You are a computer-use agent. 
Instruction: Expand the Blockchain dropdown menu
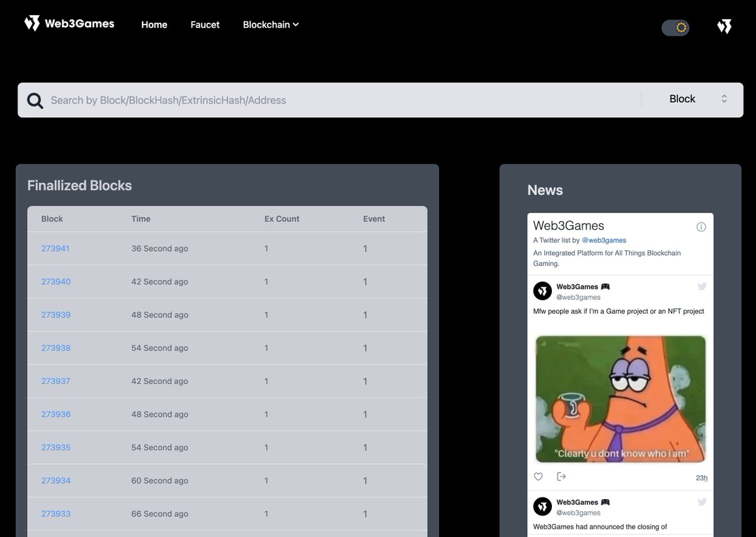point(271,25)
